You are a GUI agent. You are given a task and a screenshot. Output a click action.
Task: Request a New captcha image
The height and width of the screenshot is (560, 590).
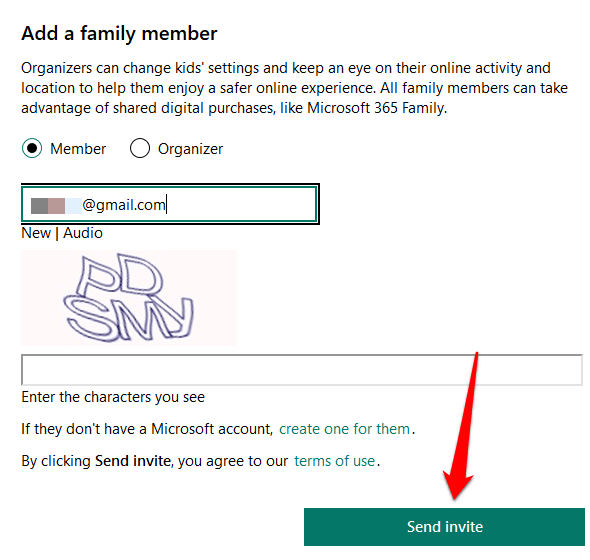point(36,233)
